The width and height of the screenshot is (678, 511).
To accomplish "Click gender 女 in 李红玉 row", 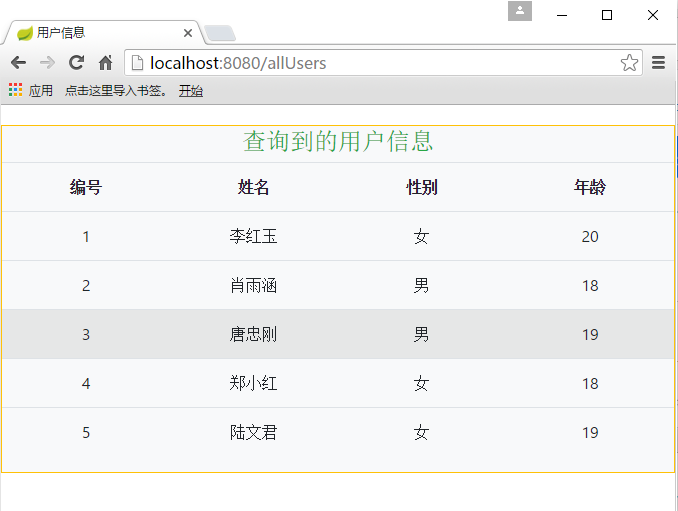I will (x=421, y=236).
